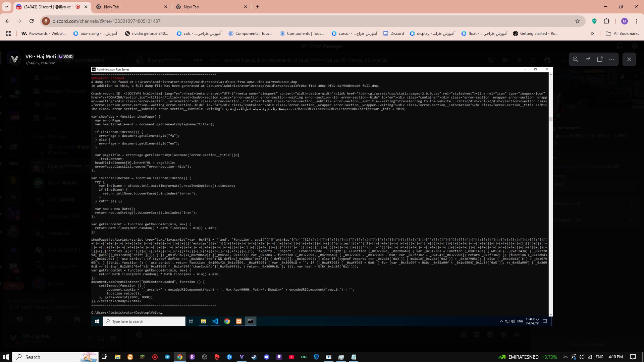This screenshot has height=362, width=644.
Task: Open image in browser icon
Action: pyautogui.click(x=600, y=59)
